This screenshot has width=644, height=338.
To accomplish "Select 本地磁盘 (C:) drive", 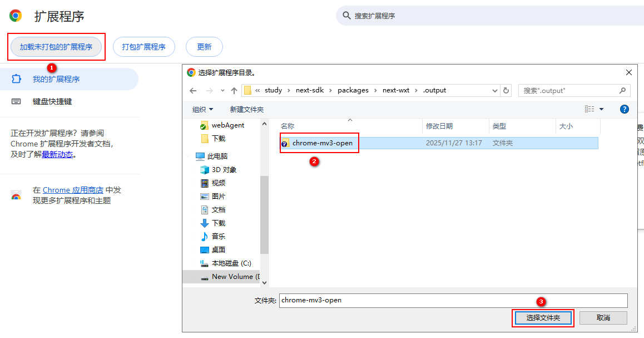I will [x=231, y=263].
